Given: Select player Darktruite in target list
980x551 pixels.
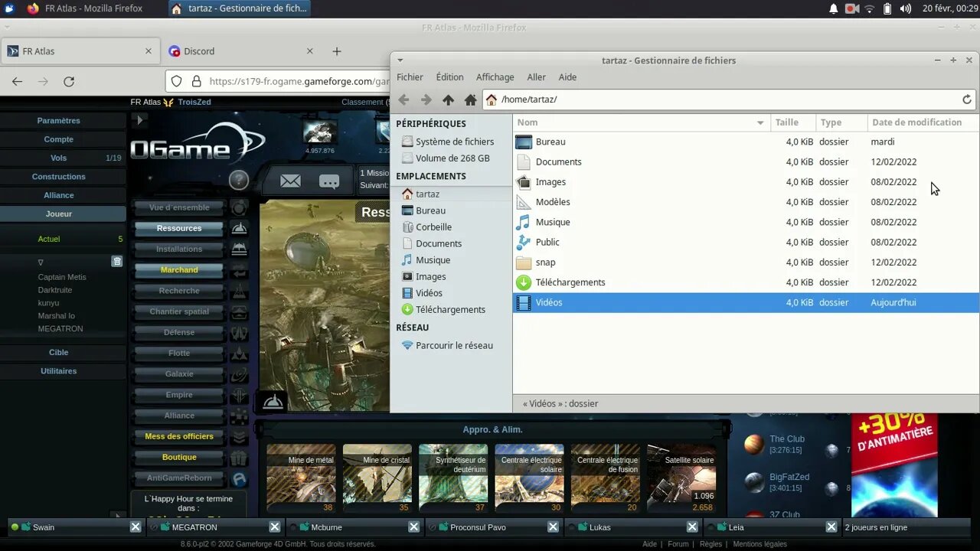Looking at the screenshot, I should [55, 290].
